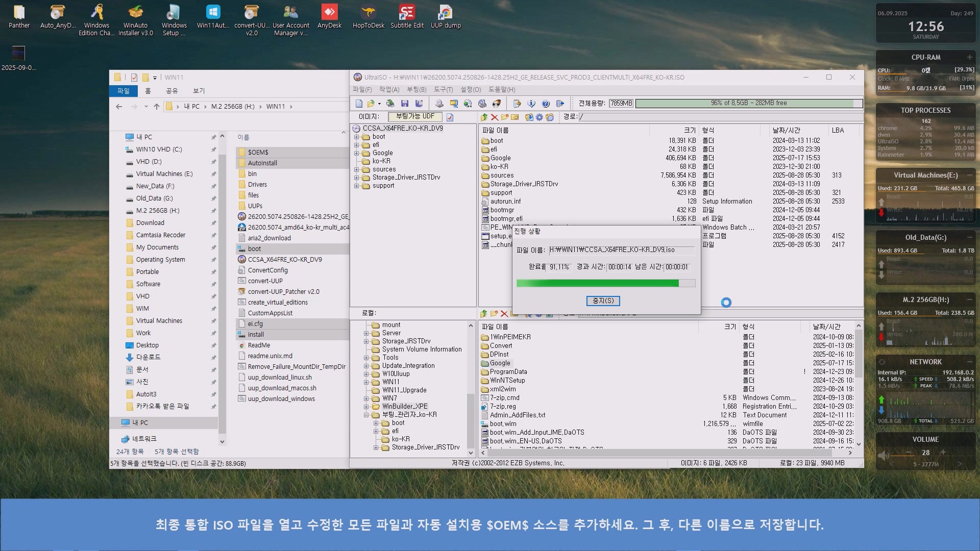This screenshot has width=980, height=551.
Task: Expand the Storage_Driver_IRSTDrv node in image tree
Action: 357,178
